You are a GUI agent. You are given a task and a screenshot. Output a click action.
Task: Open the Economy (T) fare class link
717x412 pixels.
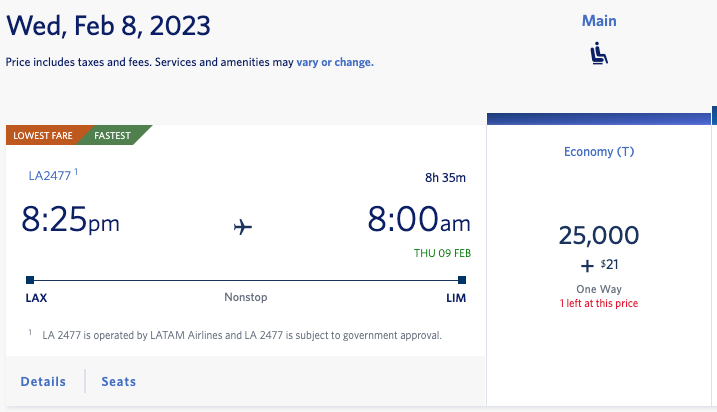coord(599,151)
